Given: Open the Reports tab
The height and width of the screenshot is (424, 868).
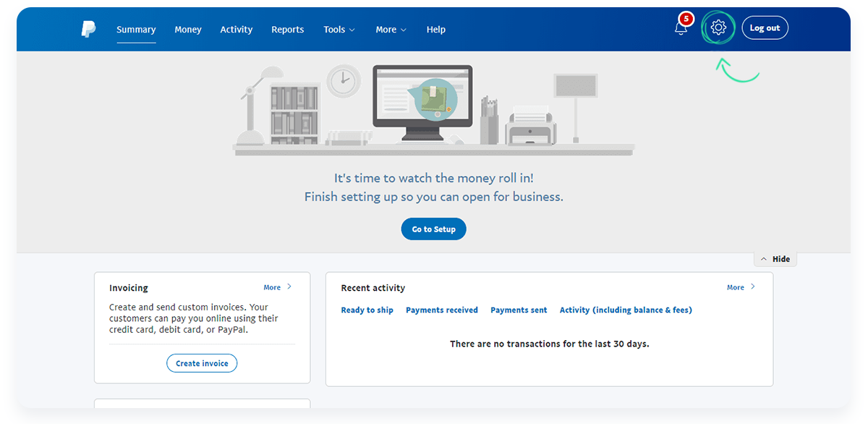Looking at the screenshot, I should (x=288, y=30).
